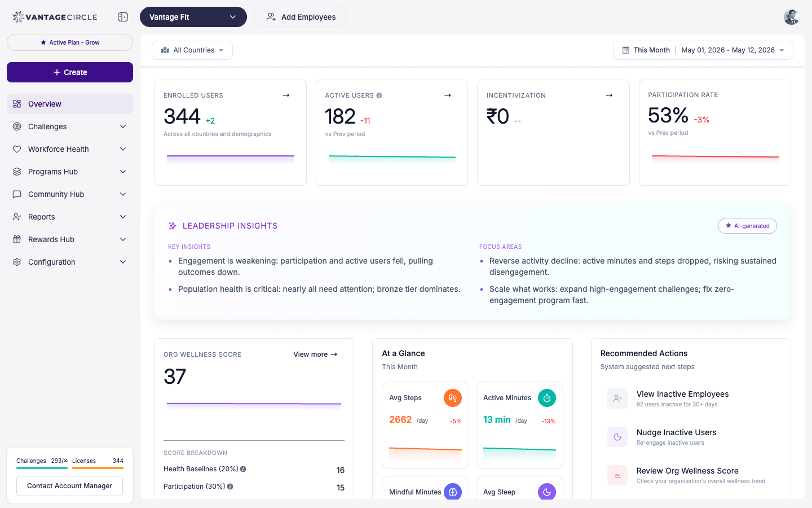812x508 pixels.
Task: Click the Active Minutes timer icon
Action: click(x=547, y=398)
